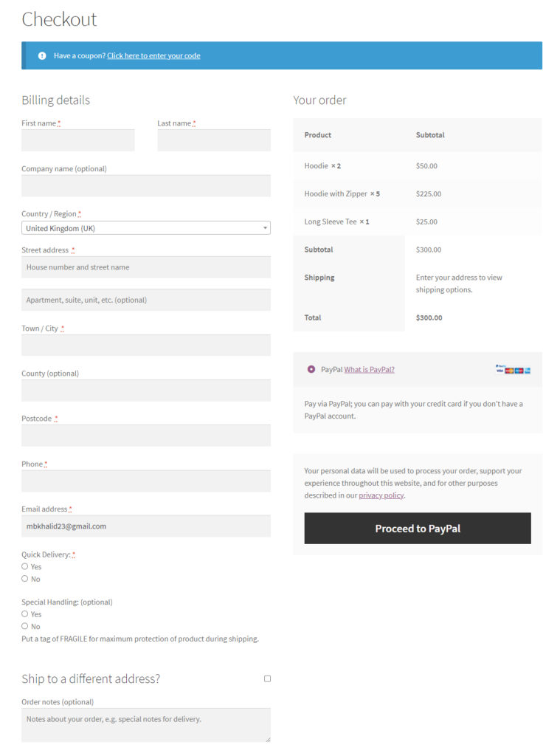560x756 pixels.
Task: Tick Ship to a different address checkbox
Action: [x=268, y=678]
